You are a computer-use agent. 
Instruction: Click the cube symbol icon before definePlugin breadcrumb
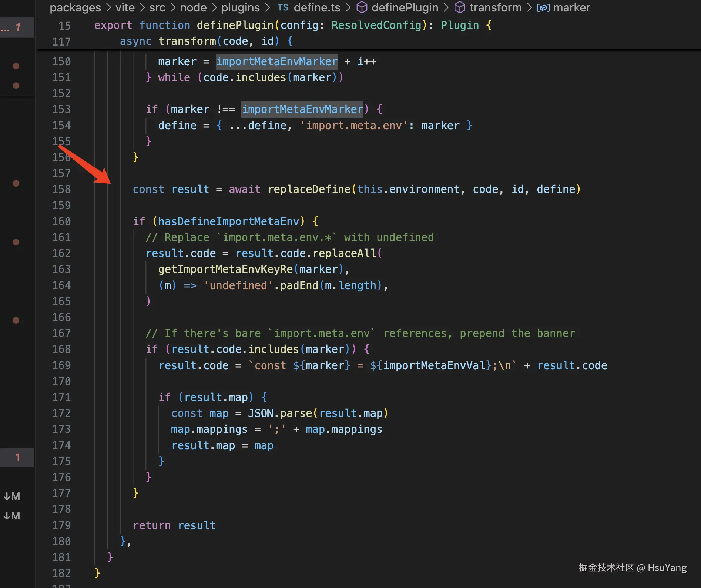362,7
